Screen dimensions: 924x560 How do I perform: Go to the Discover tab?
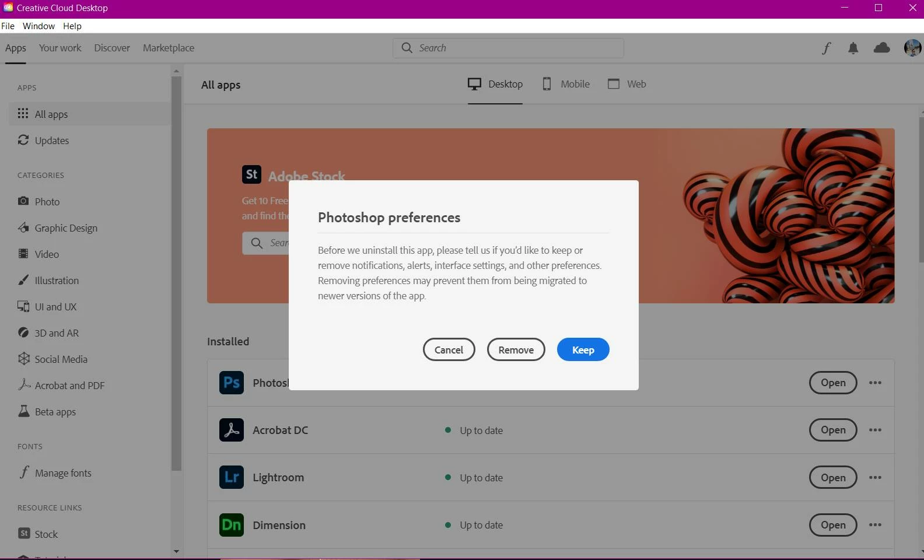(112, 48)
